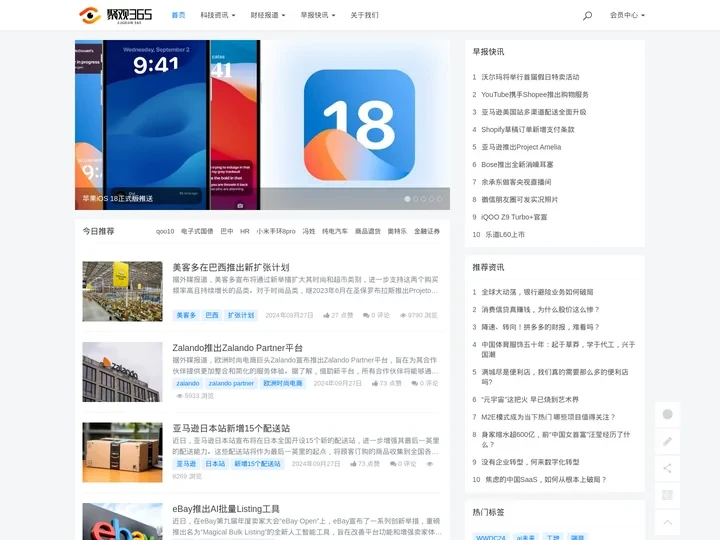Show the floating QR code icon
The image size is (720, 540).
click(667, 495)
